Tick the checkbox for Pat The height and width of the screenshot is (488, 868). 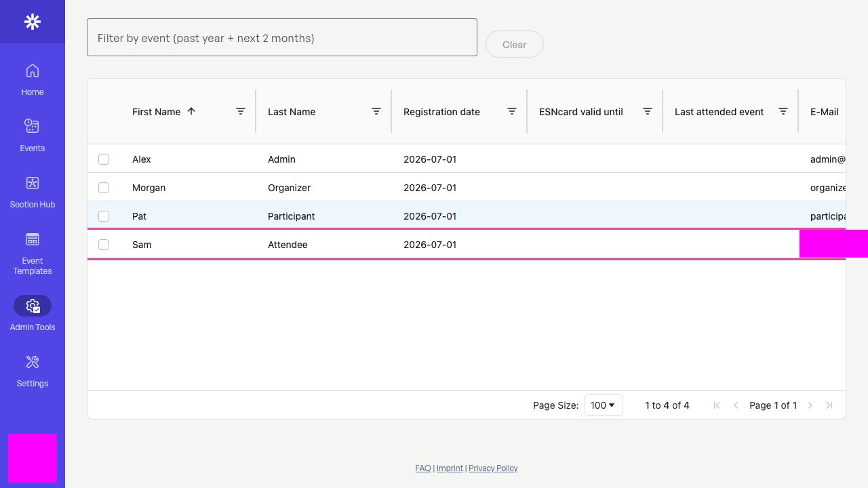(x=104, y=216)
